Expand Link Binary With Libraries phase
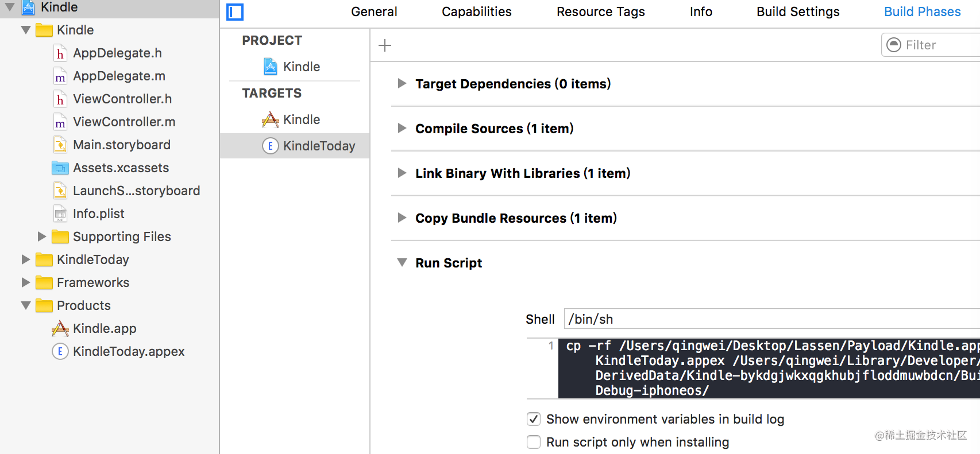This screenshot has height=454, width=980. coord(402,173)
